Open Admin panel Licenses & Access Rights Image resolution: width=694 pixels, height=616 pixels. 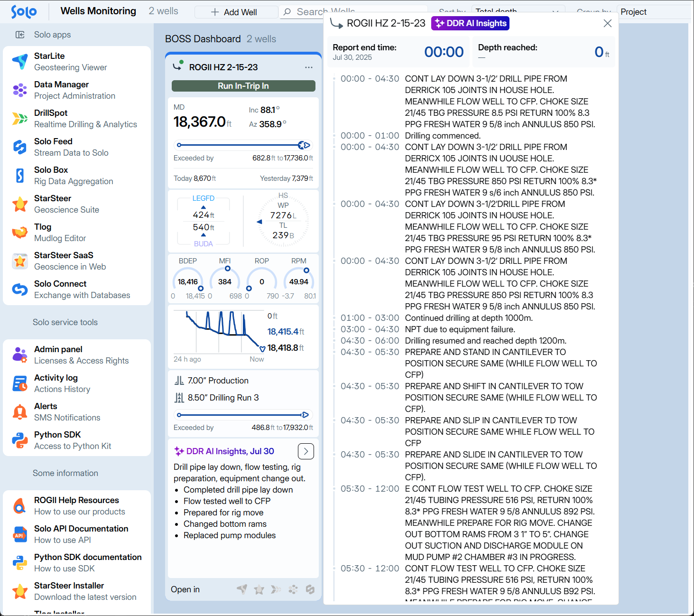(77, 355)
